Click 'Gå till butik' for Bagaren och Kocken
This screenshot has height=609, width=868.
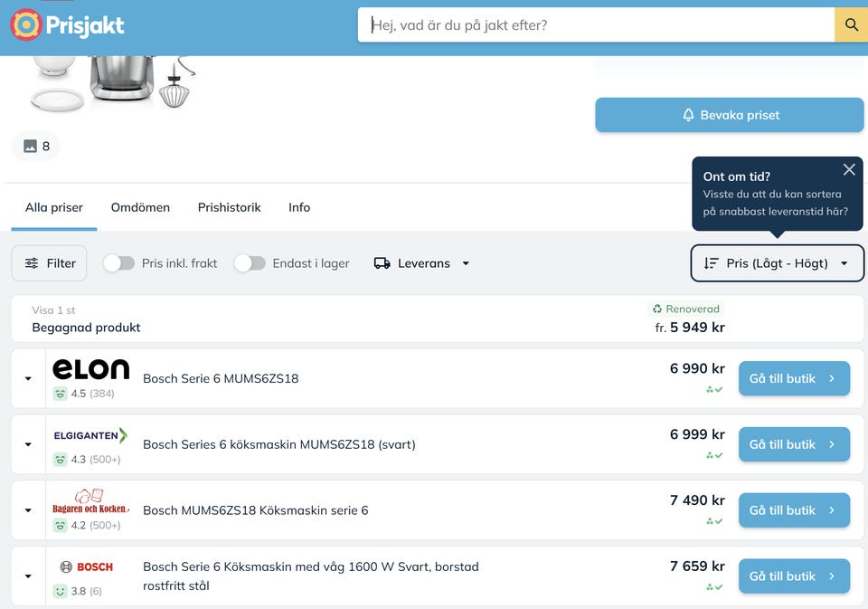click(794, 510)
